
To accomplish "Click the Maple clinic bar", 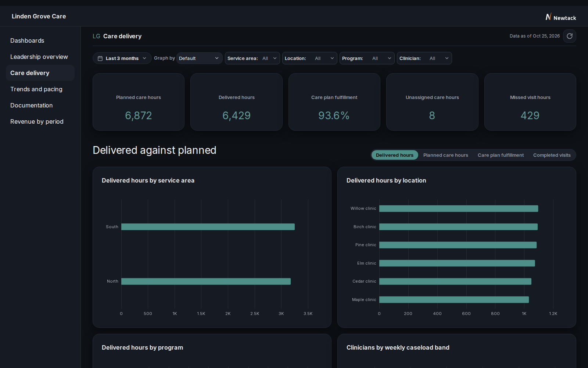I will click(x=454, y=300).
